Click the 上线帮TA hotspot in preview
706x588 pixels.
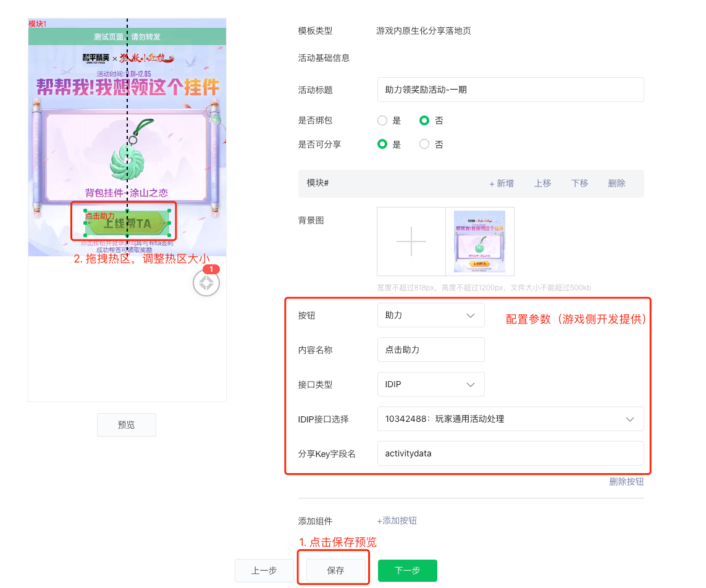(127, 224)
